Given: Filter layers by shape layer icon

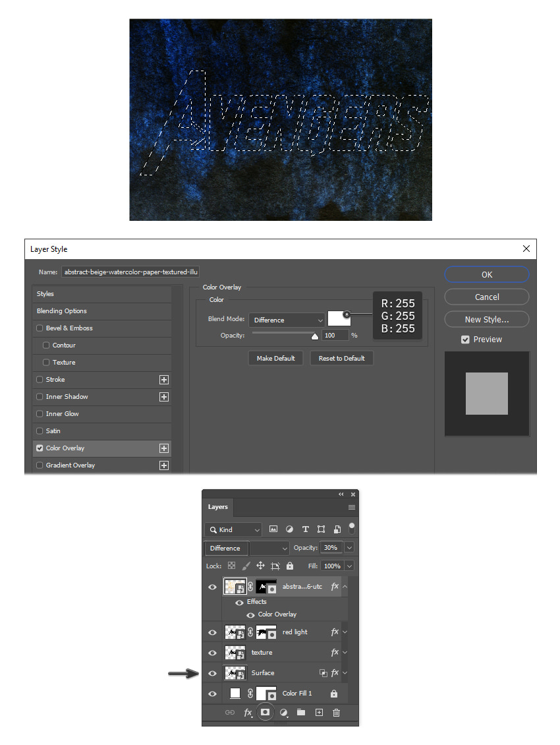Looking at the screenshot, I should (321, 529).
